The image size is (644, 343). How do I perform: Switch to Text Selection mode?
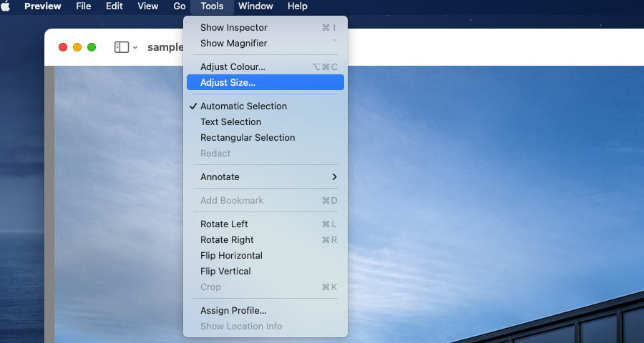pyautogui.click(x=265, y=122)
